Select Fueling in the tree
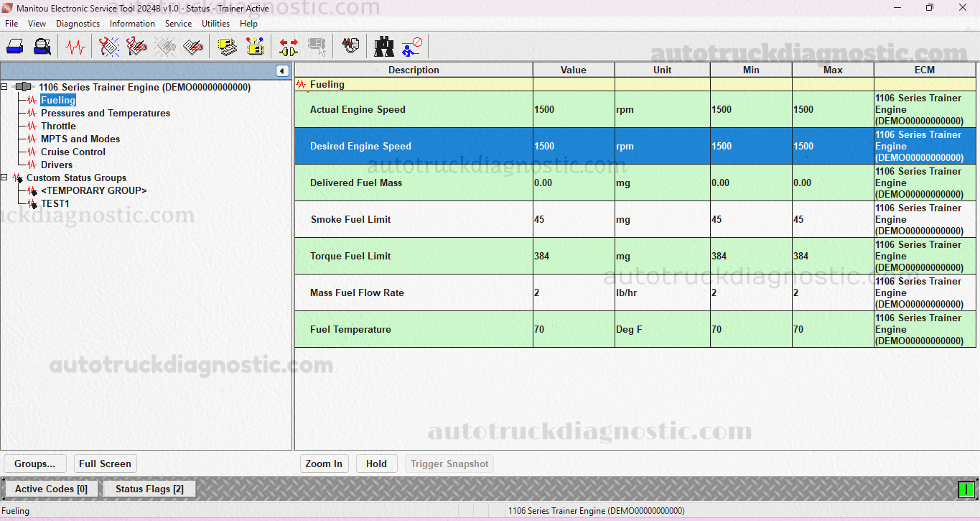 [58, 100]
